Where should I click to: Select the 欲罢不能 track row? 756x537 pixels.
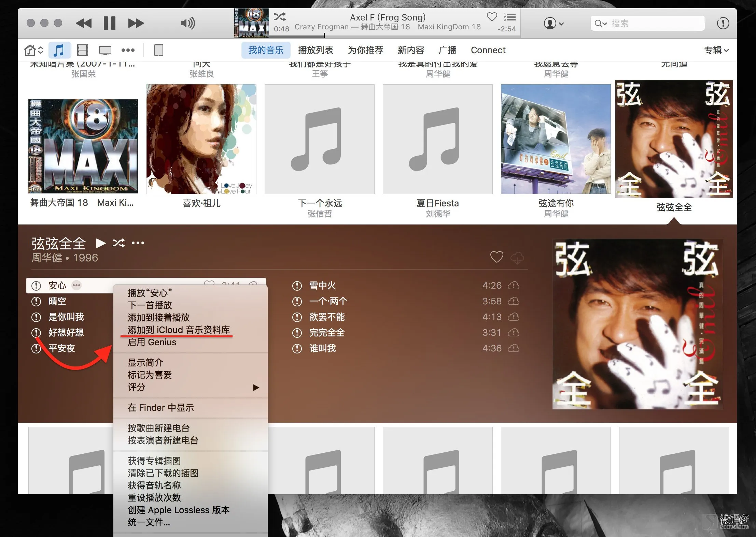click(407, 317)
